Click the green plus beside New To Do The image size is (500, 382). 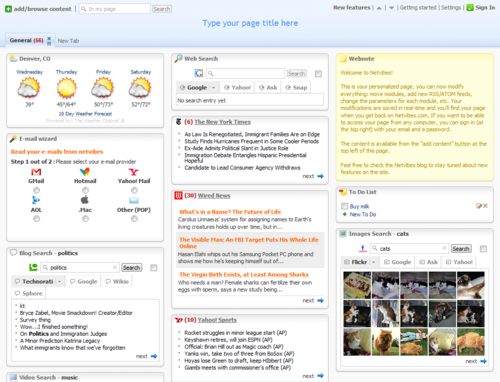coord(345,214)
